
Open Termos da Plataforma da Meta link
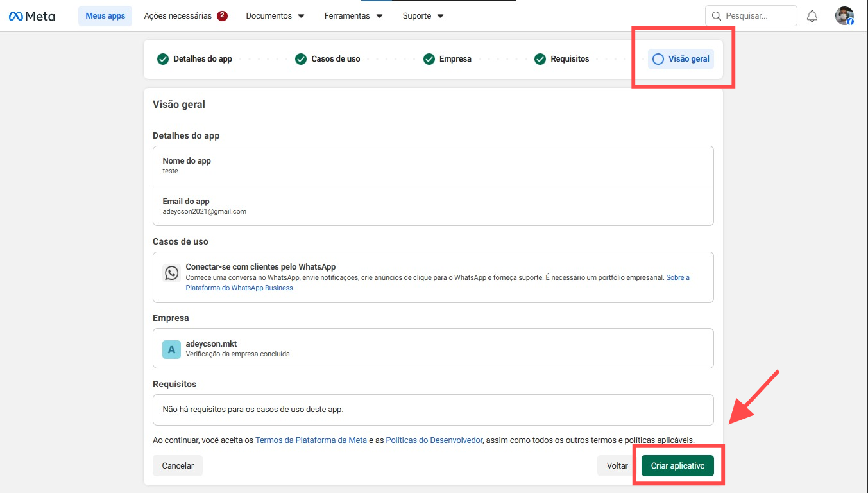click(311, 440)
